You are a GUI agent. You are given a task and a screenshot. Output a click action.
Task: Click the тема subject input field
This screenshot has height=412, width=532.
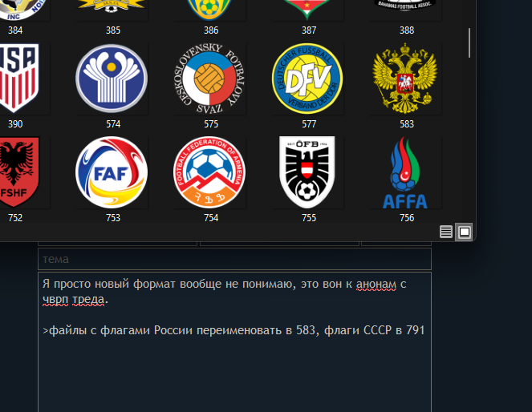(x=234, y=259)
